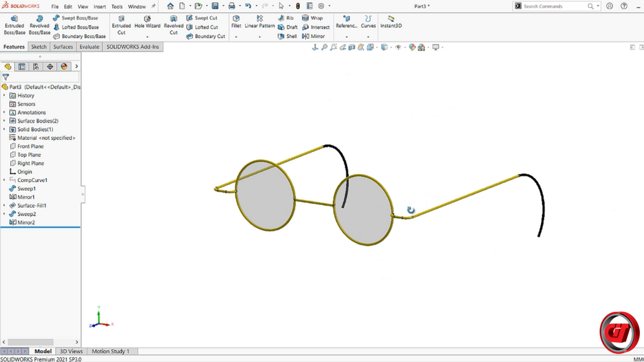Click the Swept Boss/Base button
This screenshot has width=644, height=362.
click(75, 18)
